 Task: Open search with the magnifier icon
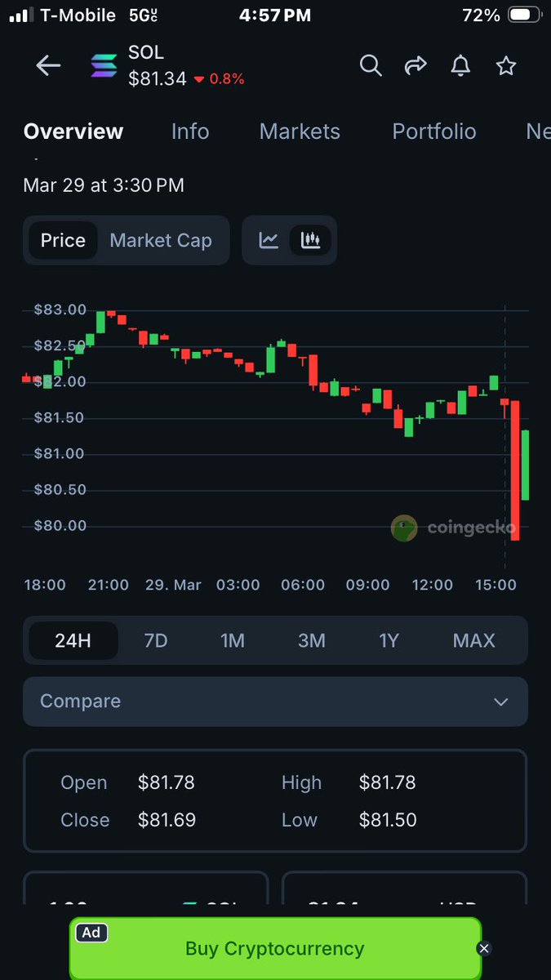[x=371, y=66]
